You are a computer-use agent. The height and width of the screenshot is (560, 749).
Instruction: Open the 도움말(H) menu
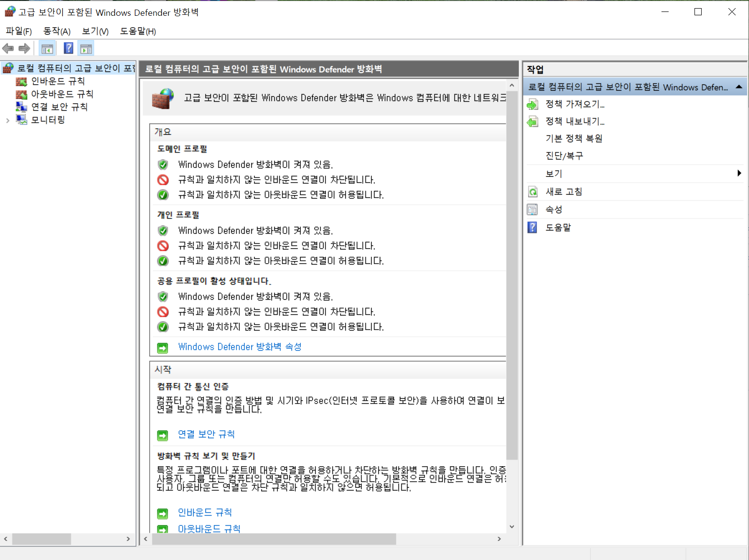point(138,31)
